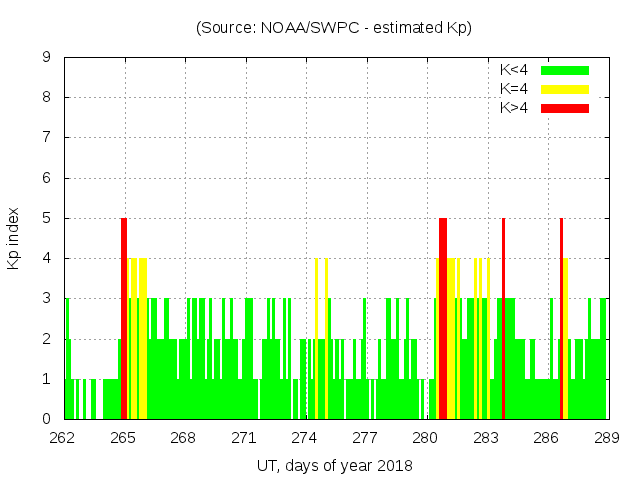Click the x-axis tick label 262
Screen dimensions: 640x480
[63, 438]
